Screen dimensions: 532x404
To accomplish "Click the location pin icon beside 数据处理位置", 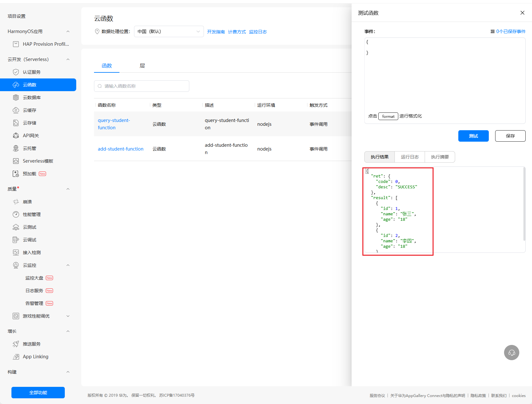I will [97, 31].
